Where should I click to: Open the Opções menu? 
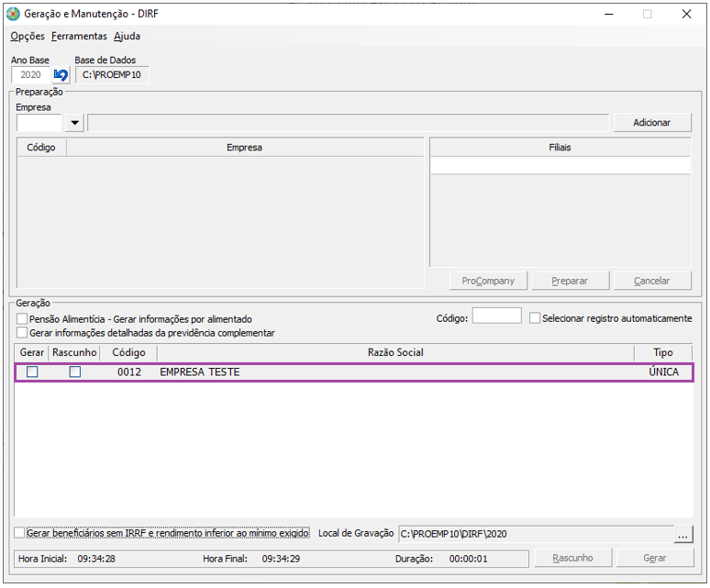(x=28, y=37)
